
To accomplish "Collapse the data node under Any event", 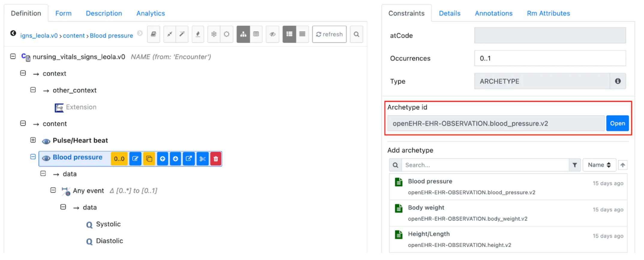I will click(63, 207).
